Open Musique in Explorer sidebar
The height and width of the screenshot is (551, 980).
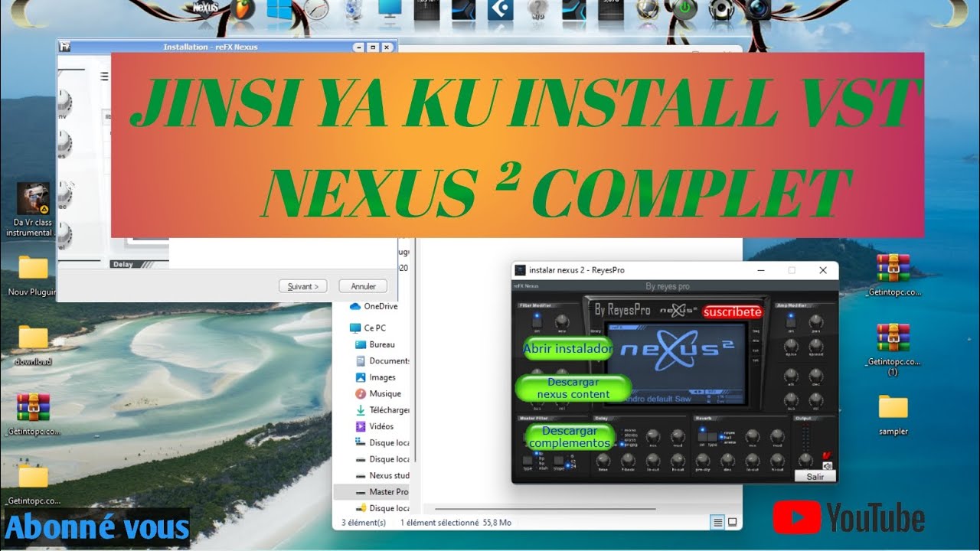point(378,393)
